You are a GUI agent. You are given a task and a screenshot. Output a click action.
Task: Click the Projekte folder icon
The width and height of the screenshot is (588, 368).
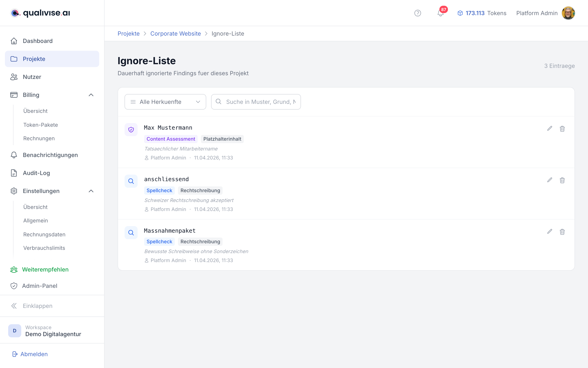coord(14,59)
